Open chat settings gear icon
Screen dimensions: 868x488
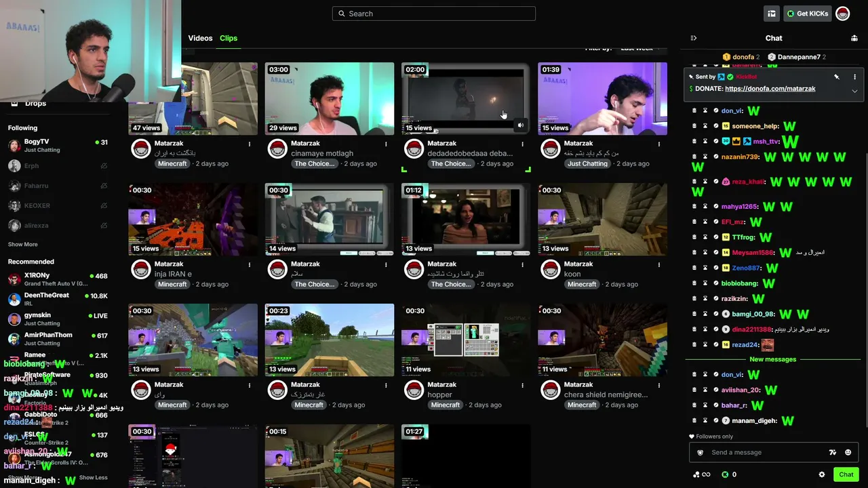[x=822, y=474]
